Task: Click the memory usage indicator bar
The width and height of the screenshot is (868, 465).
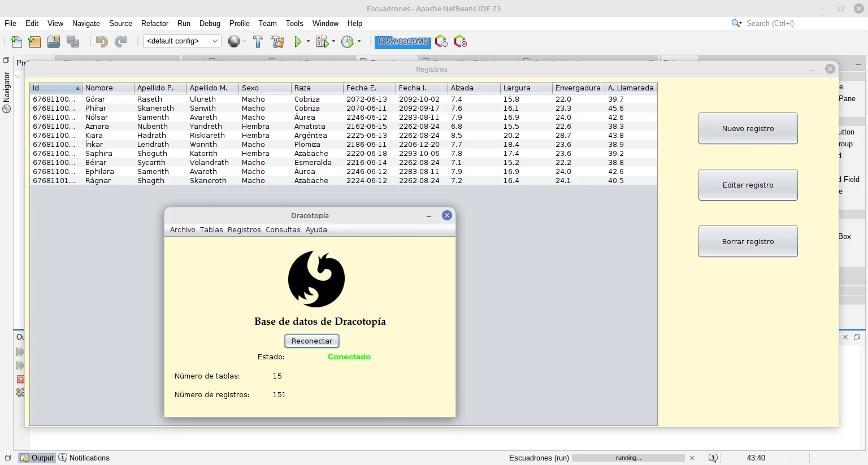Action: click(x=403, y=41)
